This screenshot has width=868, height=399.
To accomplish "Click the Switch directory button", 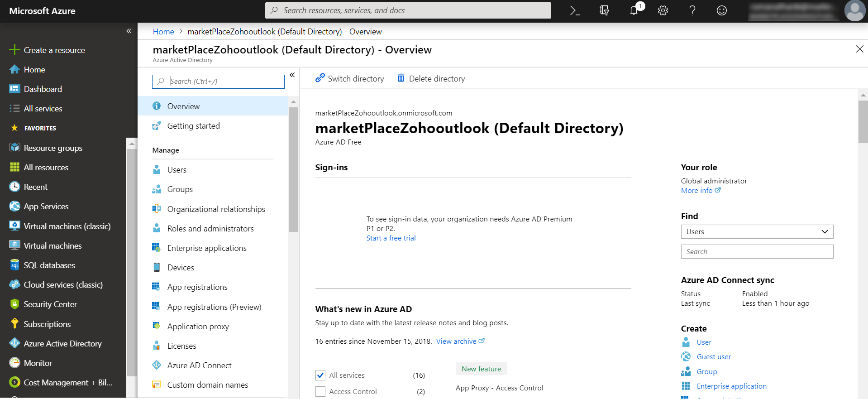I will click(350, 78).
